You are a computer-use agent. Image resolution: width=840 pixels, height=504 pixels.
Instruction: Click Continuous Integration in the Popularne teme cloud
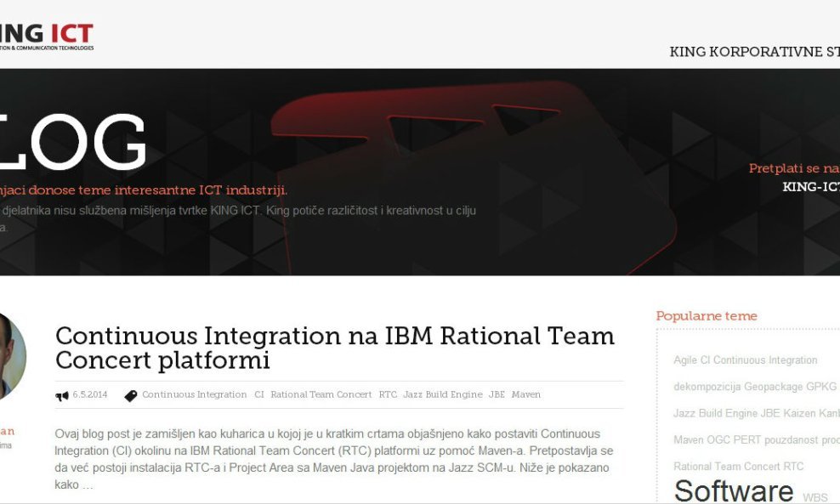coord(765,360)
